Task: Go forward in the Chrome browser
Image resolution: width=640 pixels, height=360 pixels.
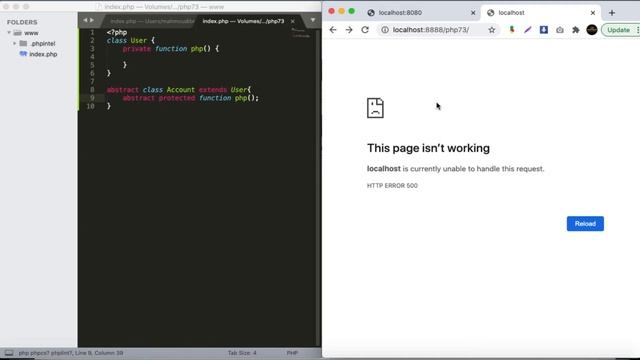Action: pos(349,30)
